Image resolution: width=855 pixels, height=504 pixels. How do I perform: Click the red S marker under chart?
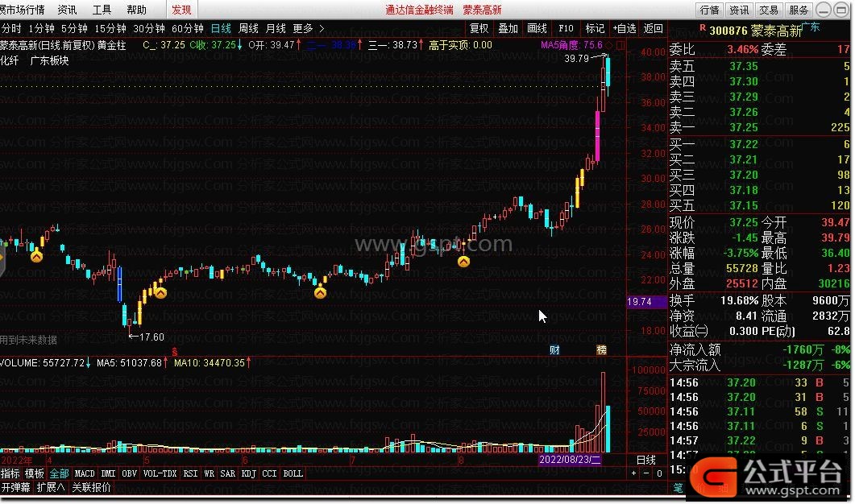pos(175,352)
